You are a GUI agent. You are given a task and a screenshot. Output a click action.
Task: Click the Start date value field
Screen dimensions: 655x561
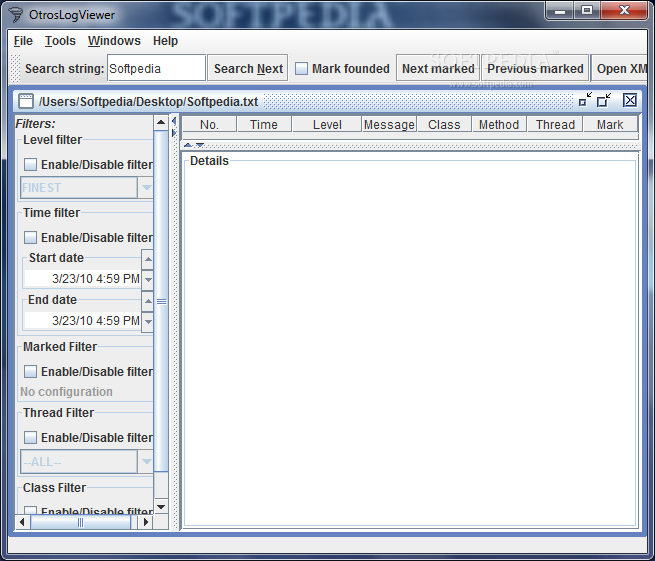click(83, 279)
